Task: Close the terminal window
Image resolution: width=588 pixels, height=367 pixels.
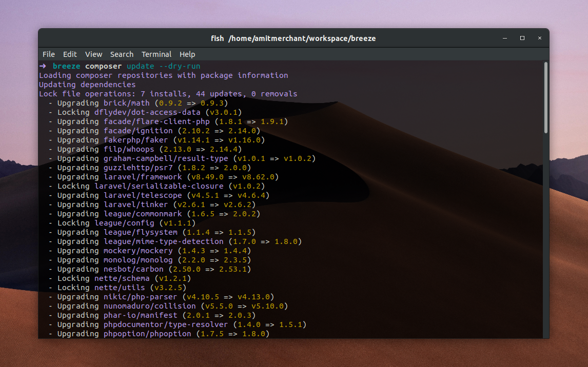Action: click(539, 38)
